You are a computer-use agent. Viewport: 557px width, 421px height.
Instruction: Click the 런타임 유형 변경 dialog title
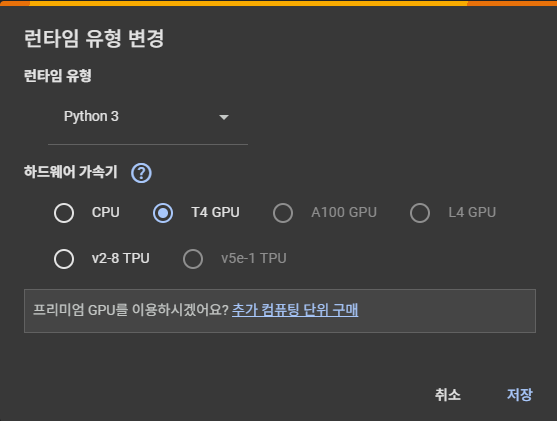click(94, 38)
